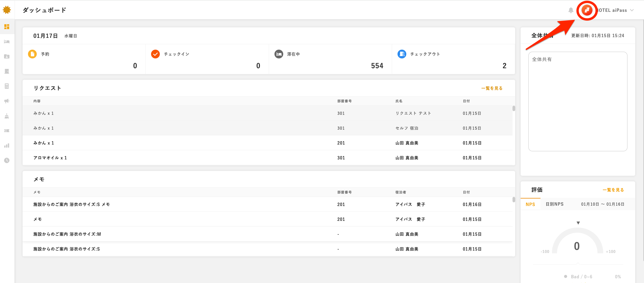The width and height of the screenshot is (644, 283).
Task: Select request アロマオイル x 1
Action: (267, 158)
